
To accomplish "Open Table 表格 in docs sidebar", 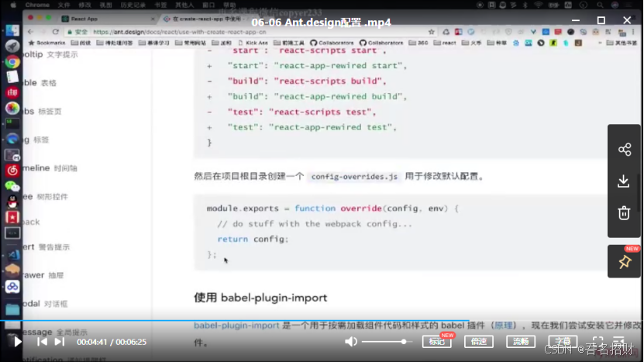I will (x=40, y=83).
